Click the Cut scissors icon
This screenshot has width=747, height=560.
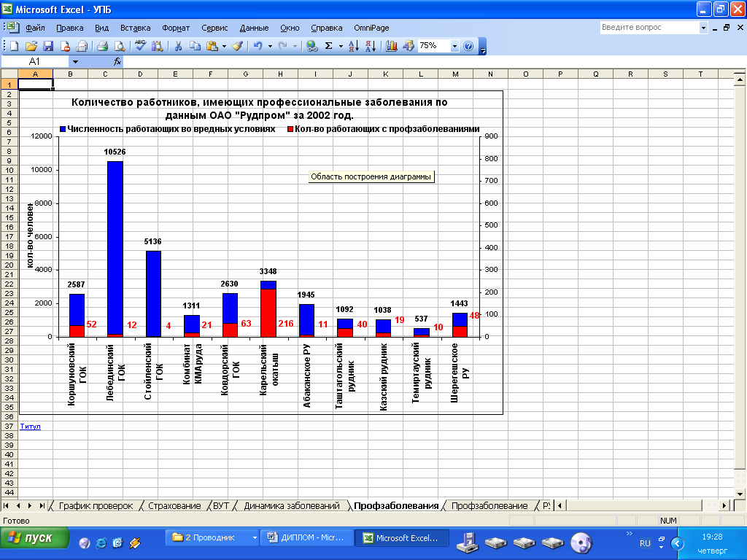177,46
